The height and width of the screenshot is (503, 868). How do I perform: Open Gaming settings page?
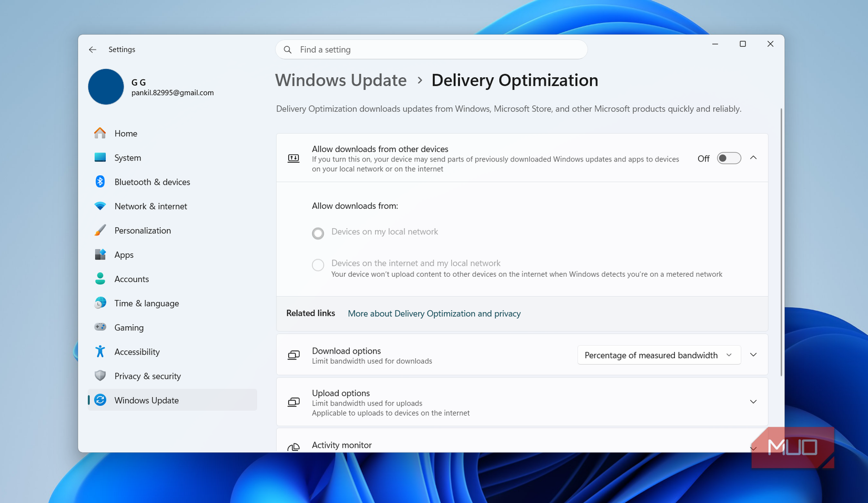click(173, 327)
